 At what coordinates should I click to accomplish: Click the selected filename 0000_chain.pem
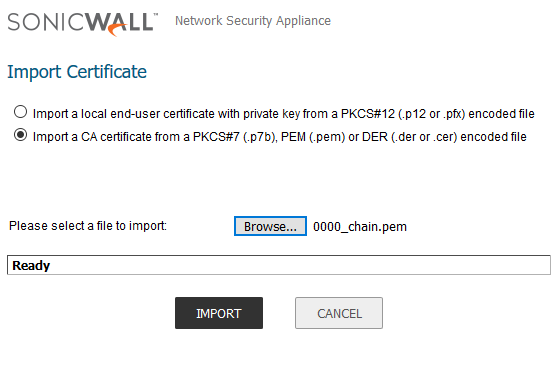click(360, 227)
